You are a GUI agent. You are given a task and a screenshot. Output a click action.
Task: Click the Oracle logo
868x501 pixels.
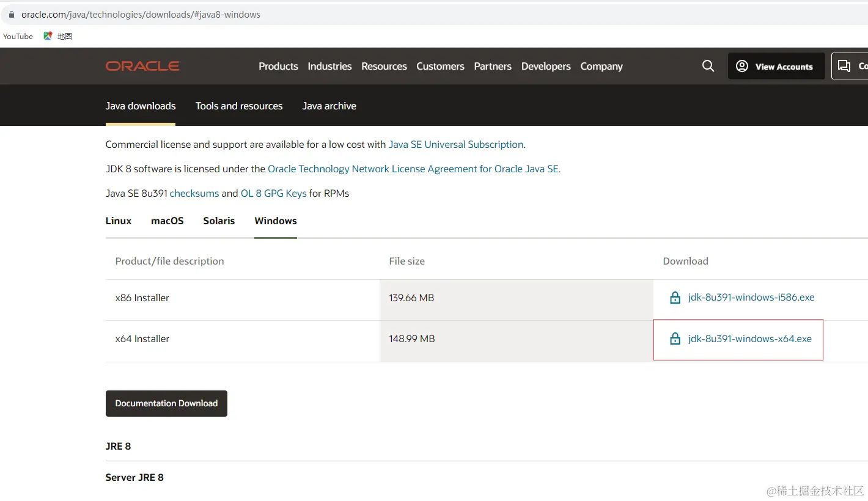[142, 66]
